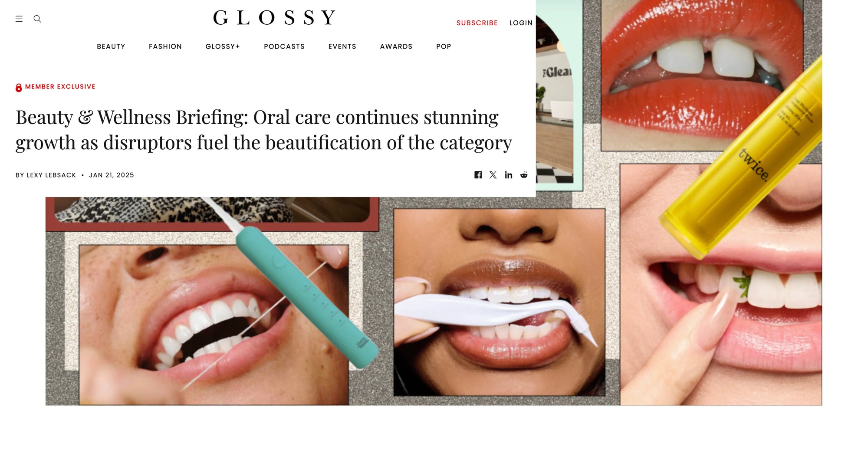Share article on LinkedIn
The height and width of the screenshot is (450, 868).
[x=509, y=175]
